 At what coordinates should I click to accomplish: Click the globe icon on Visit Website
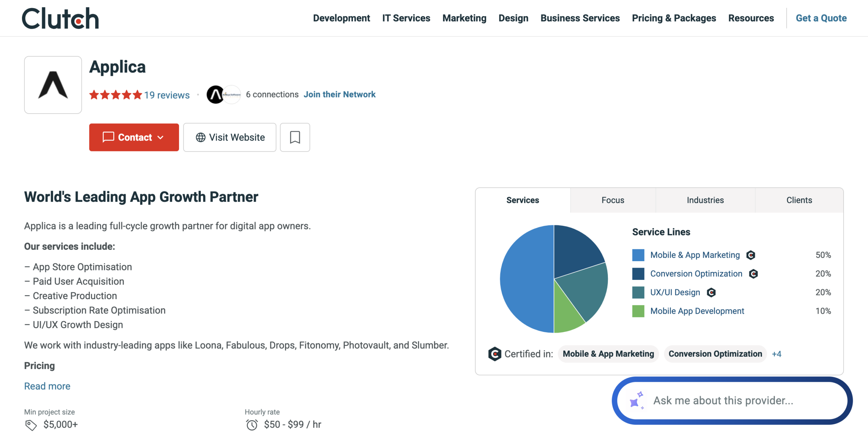click(200, 137)
